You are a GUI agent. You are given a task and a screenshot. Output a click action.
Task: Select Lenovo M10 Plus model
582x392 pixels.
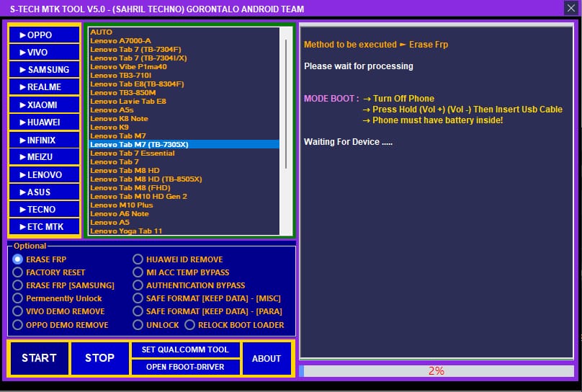[184, 205]
